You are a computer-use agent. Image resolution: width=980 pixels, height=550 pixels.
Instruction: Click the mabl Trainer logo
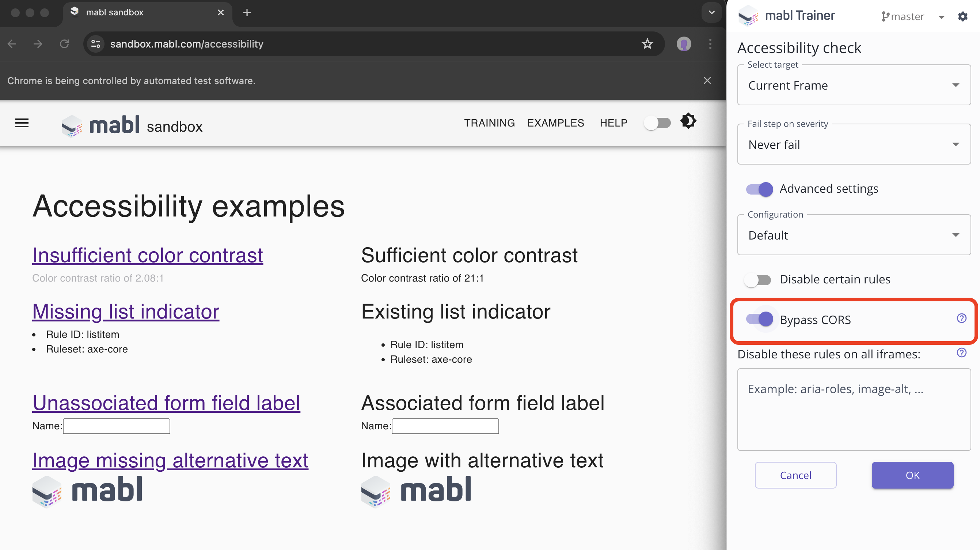point(749,15)
